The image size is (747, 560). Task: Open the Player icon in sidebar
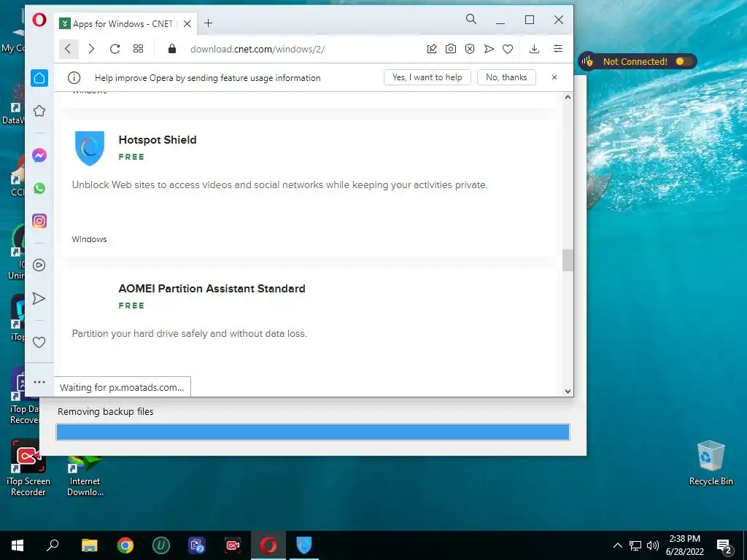tap(39, 265)
